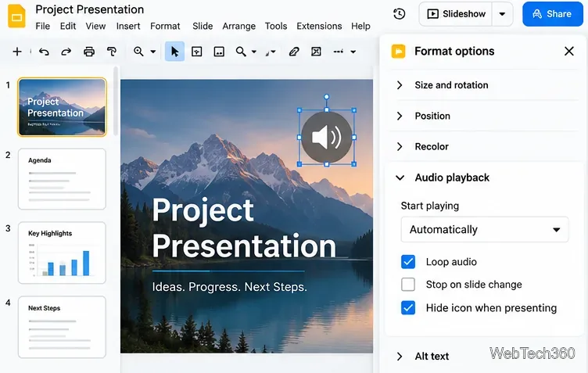588x373 pixels.
Task: Open the Slide menu
Action: (x=203, y=27)
